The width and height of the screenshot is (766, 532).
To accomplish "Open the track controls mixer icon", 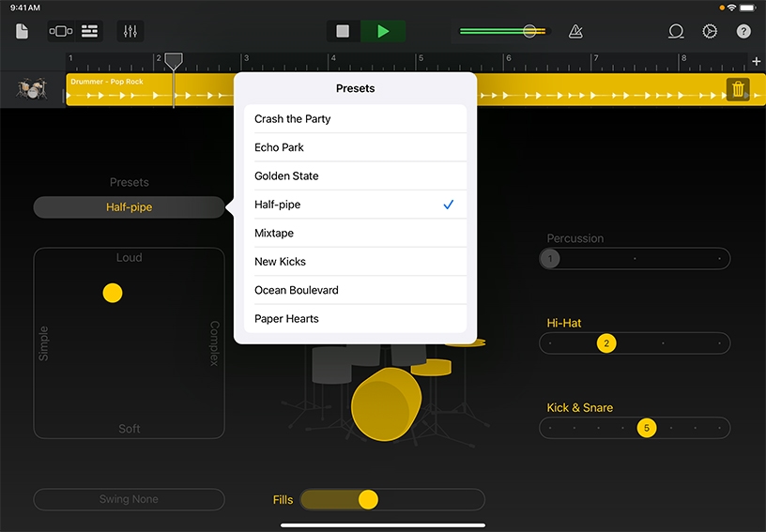I will pos(130,32).
